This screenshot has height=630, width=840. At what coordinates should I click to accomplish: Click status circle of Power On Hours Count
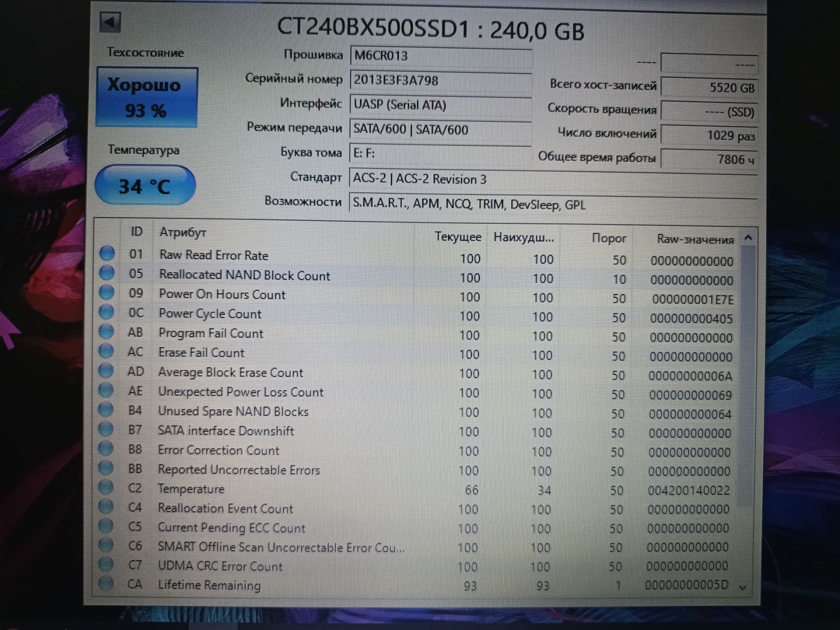pos(106,292)
